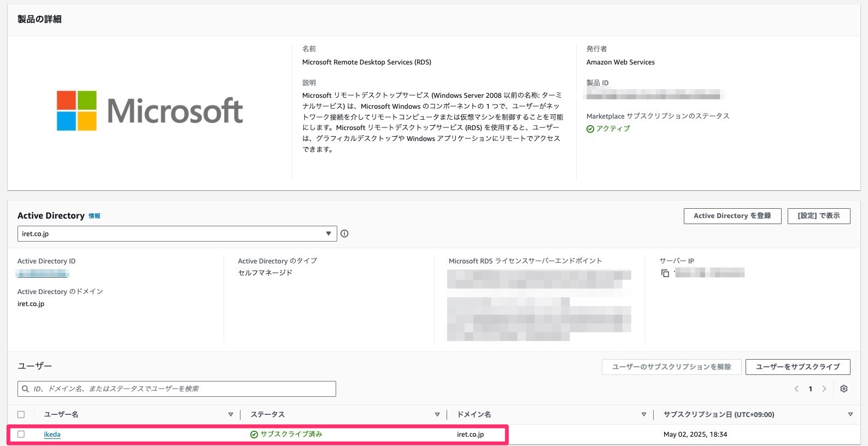The image size is (868, 446).
Task: Click the [設定] で表示 button
Action: [x=819, y=216]
